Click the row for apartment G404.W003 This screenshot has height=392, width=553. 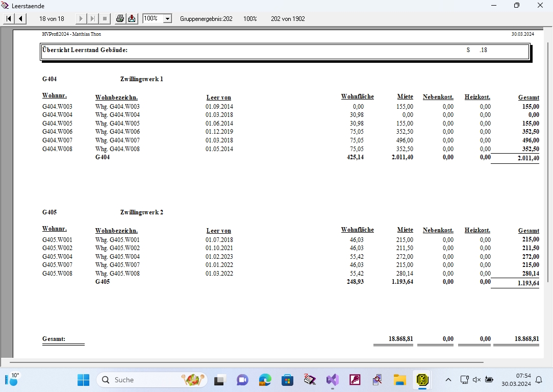(291, 107)
